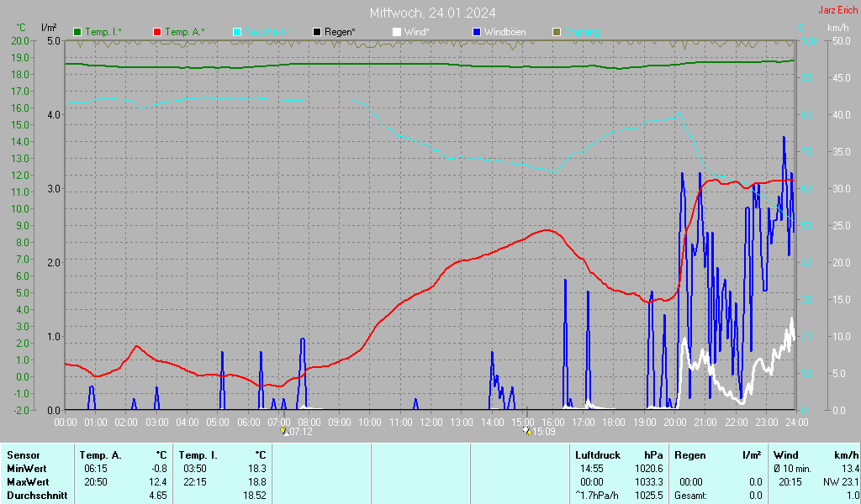Select the 'Temp. A.*' legend label
Screen dimensions: 861x504
pos(185,32)
